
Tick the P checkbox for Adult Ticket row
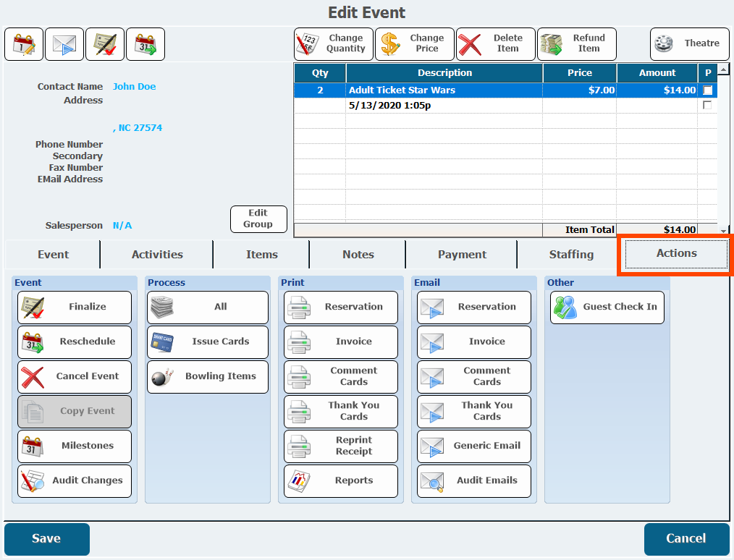[x=707, y=90]
